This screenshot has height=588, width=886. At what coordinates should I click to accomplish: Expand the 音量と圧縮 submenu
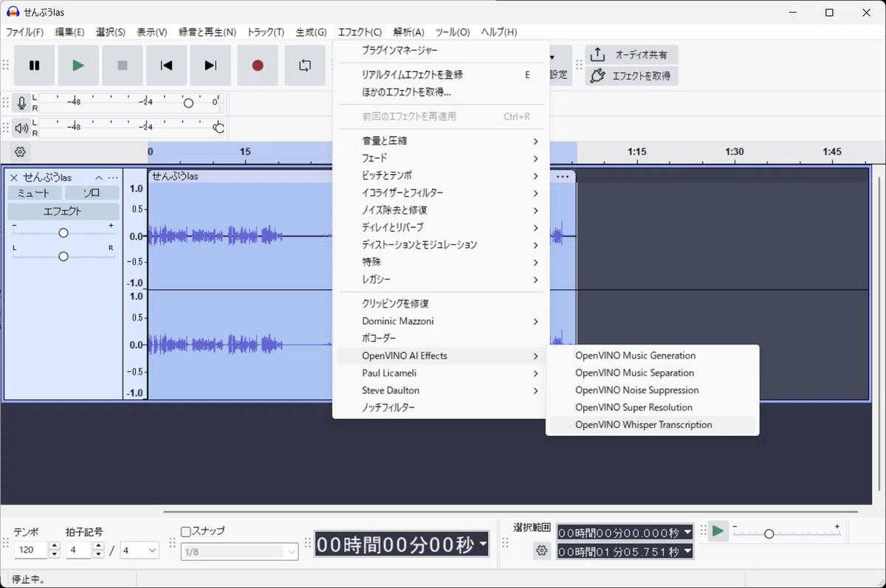pyautogui.click(x=441, y=141)
